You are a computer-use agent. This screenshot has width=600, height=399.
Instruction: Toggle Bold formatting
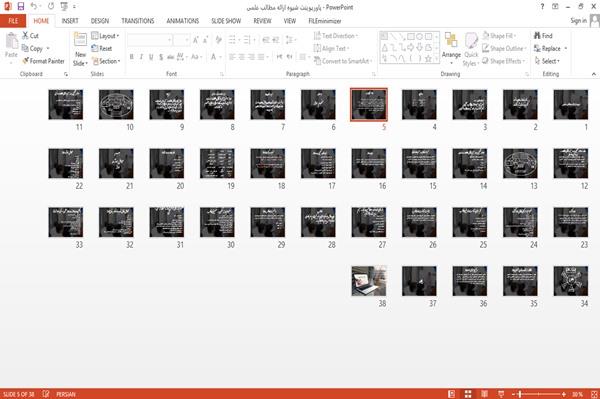point(131,57)
